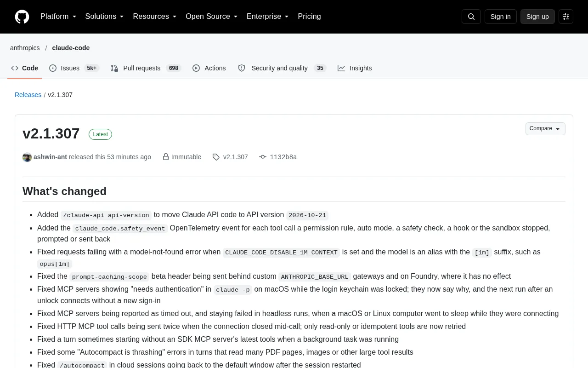
Task: Click the Security shield icon
Action: tap(242, 68)
